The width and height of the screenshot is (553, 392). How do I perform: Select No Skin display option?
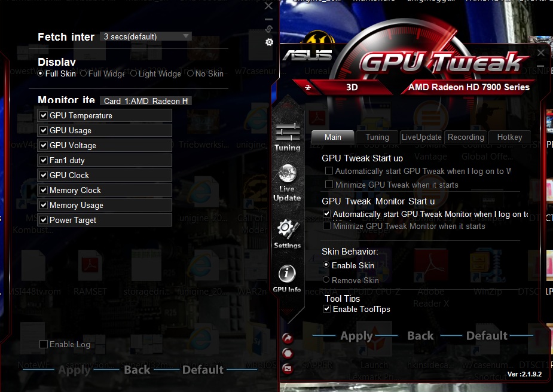pos(191,73)
